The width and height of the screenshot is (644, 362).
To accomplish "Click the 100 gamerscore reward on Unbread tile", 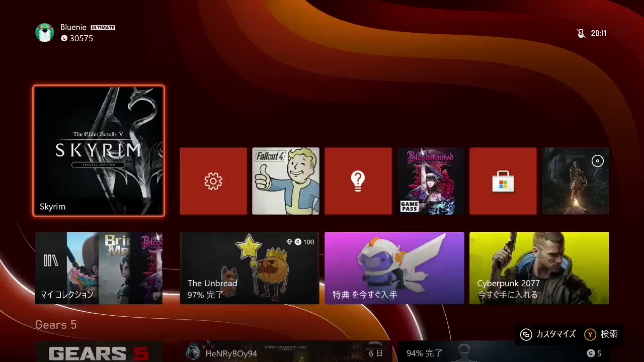I will [x=300, y=242].
